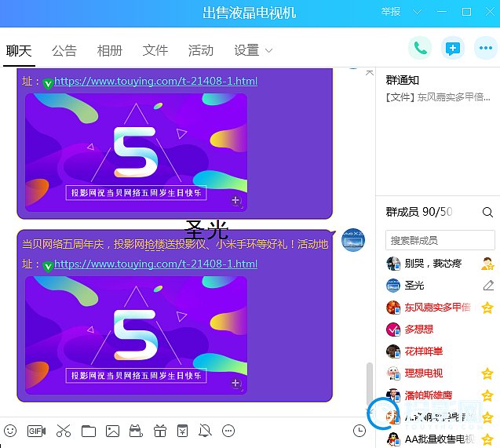
Task: Open title bar dropdown chevron next to 举报
Action: pyautogui.click(x=417, y=12)
